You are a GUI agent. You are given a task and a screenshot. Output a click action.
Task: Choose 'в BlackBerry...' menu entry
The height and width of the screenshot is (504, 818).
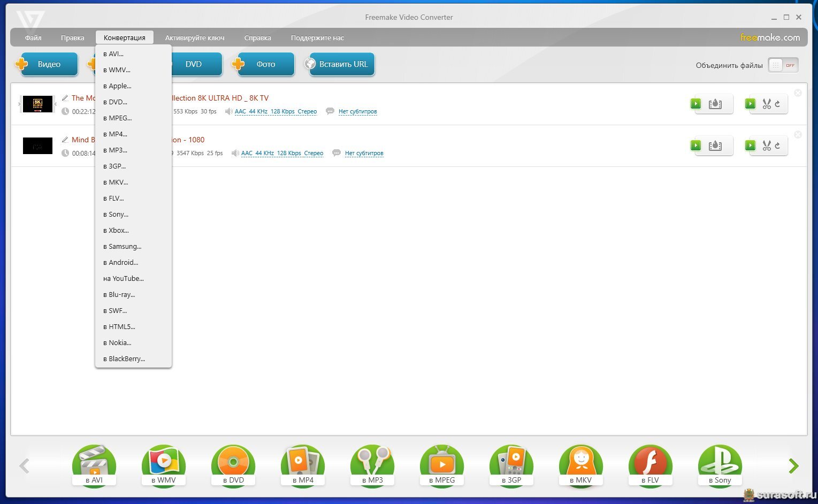[133, 358]
